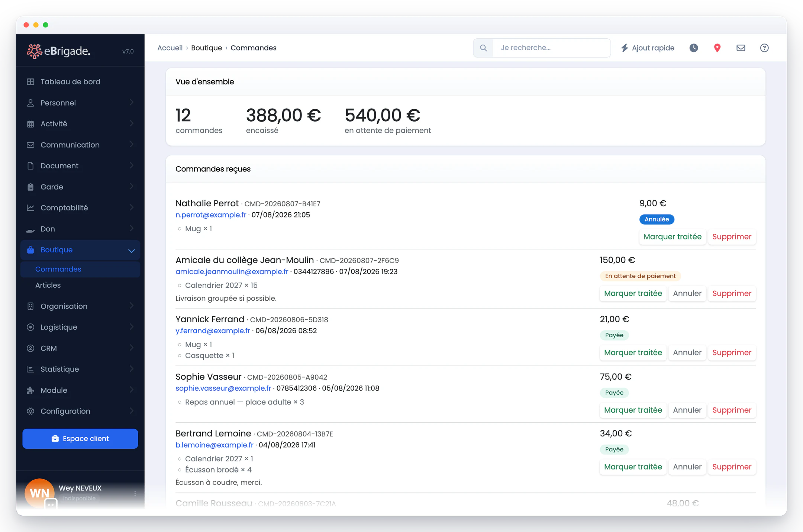Mark Nathalie Perrot order as traitée

coord(673,237)
